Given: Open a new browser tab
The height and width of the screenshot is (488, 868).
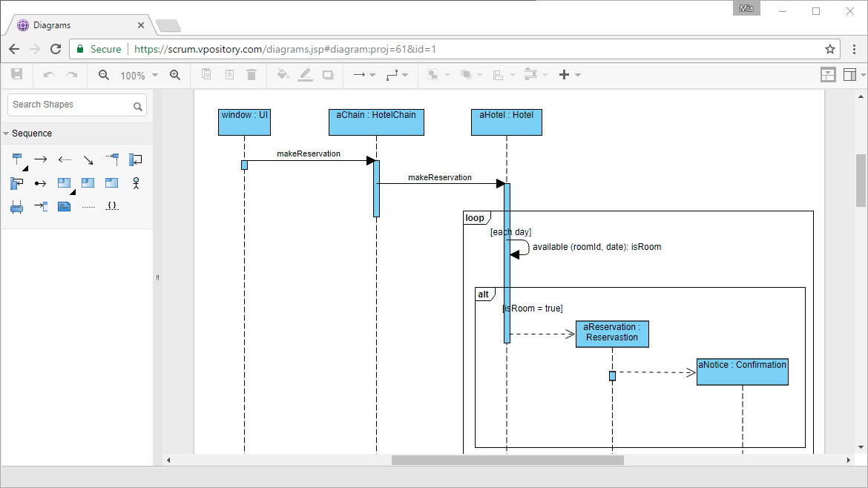Looking at the screenshot, I should point(168,25).
